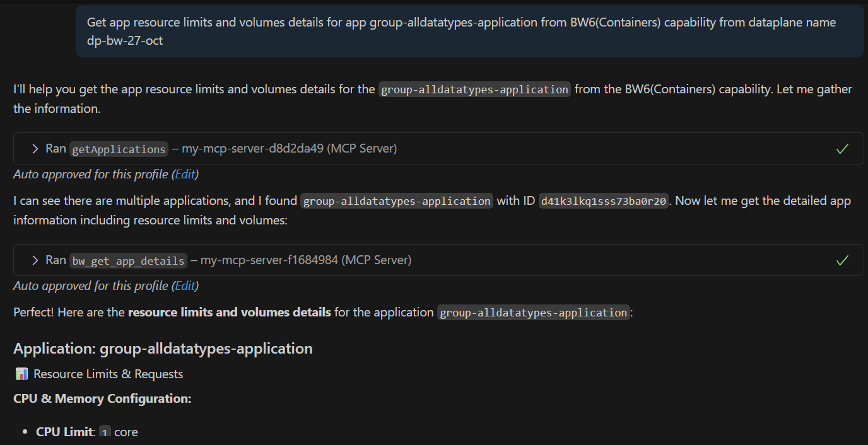Click green checkmark on getApplications row
The height and width of the screenshot is (445, 868).
pos(842,149)
